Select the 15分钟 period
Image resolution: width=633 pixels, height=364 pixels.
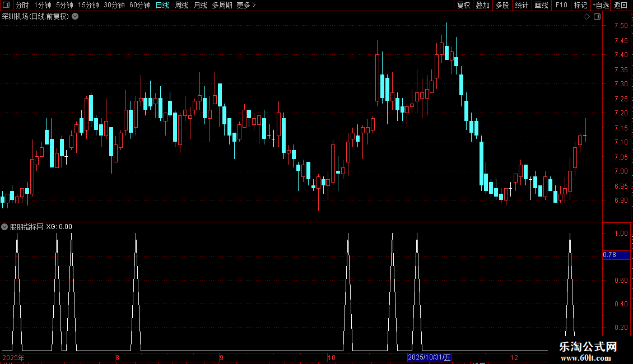[89, 5]
